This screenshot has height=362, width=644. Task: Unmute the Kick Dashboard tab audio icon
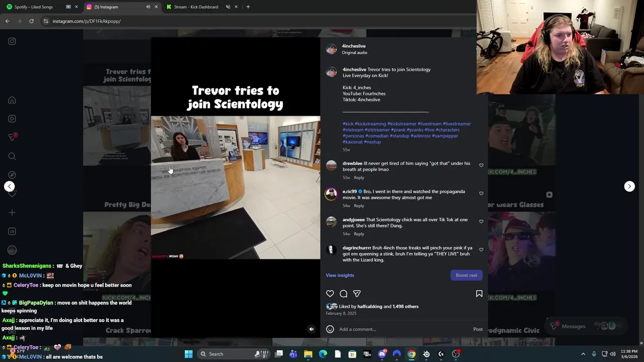coord(228,7)
